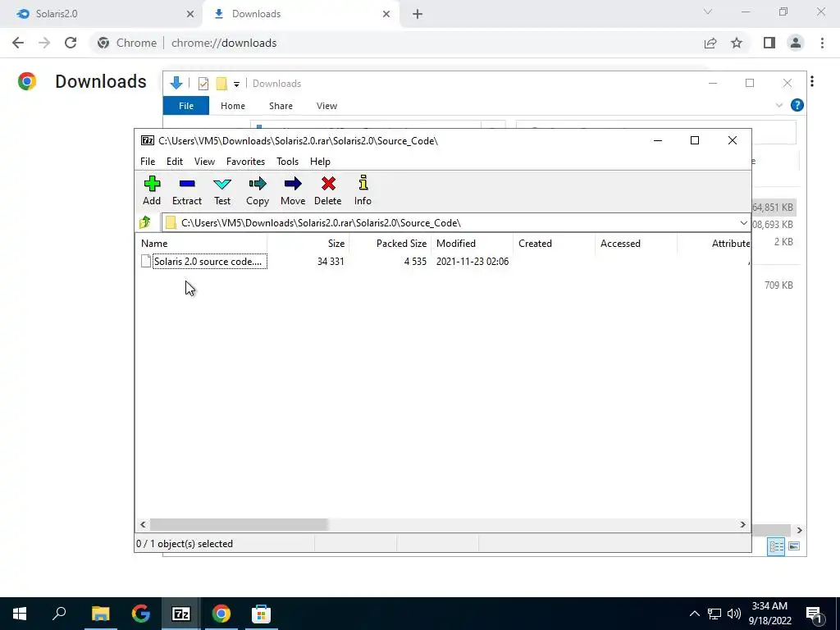Click the right scroll arrow in 7-Zip
The image size is (840, 630).
click(742, 524)
